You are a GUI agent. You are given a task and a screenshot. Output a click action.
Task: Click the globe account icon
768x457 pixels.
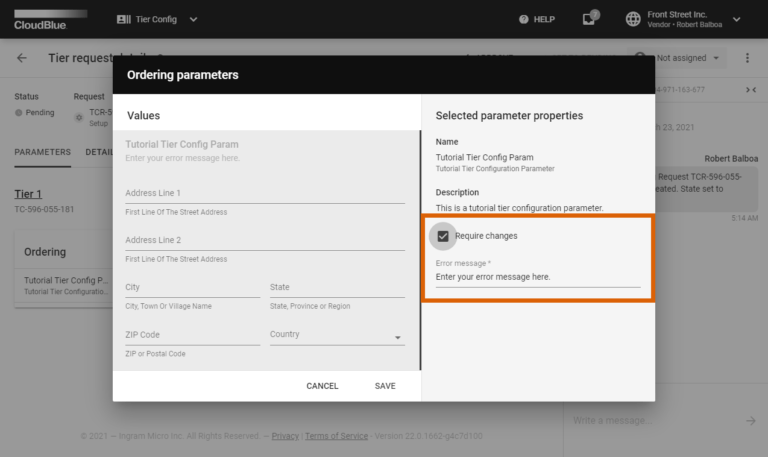pos(633,19)
